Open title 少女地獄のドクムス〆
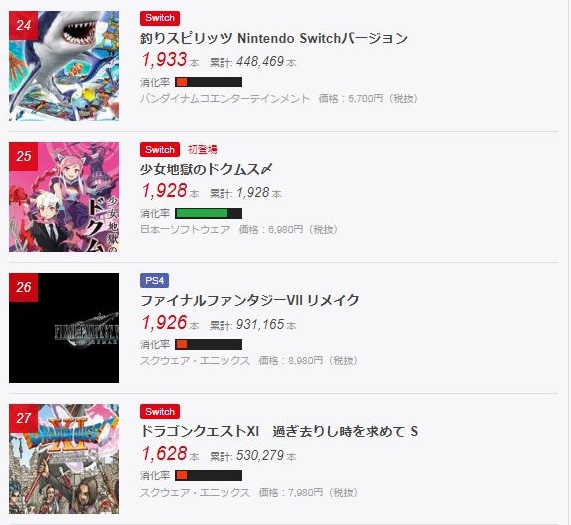The image size is (571, 525). coord(206,169)
